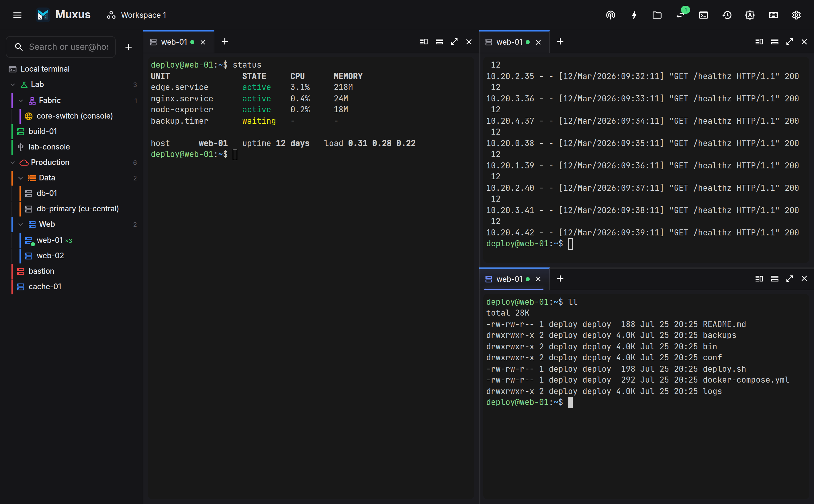814x504 pixels.
Task: Split the bottom-right pane horizontally
Action: tap(775, 279)
